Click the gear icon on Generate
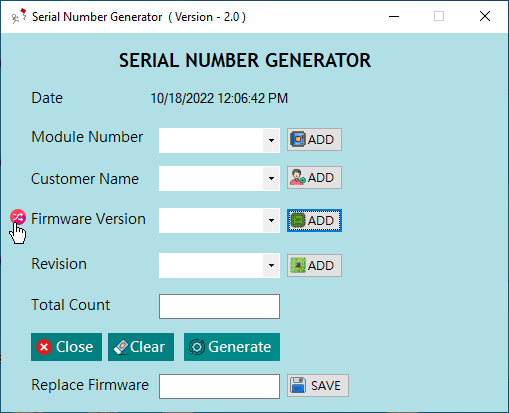 tap(197, 347)
